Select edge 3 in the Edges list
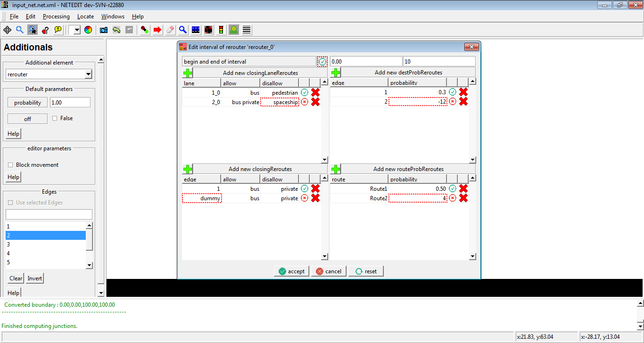 click(x=45, y=245)
